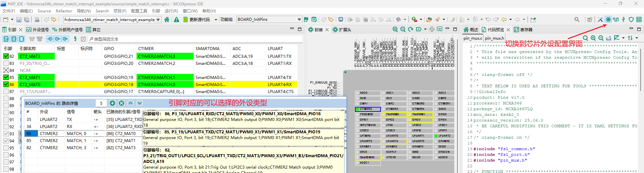This screenshot has width=644, height=173.
Task: Click the zoom in icon in package view
Action: 395,30
